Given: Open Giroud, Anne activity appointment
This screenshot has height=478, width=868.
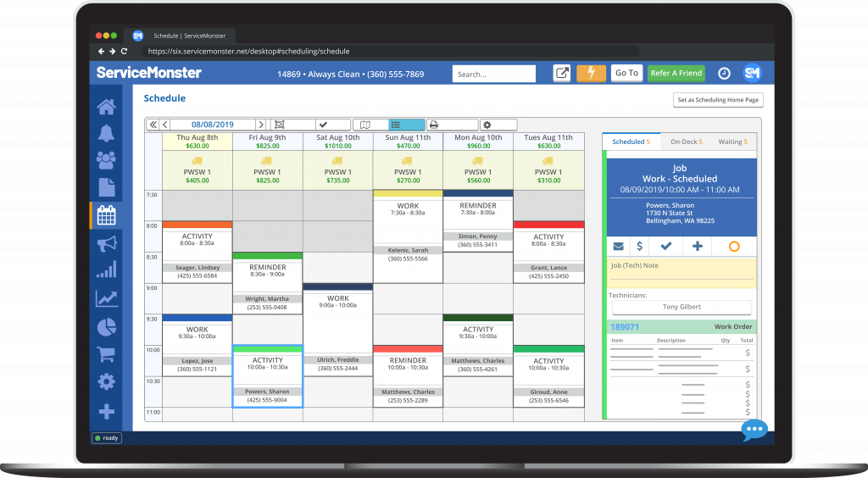Looking at the screenshot, I should click(x=548, y=376).
